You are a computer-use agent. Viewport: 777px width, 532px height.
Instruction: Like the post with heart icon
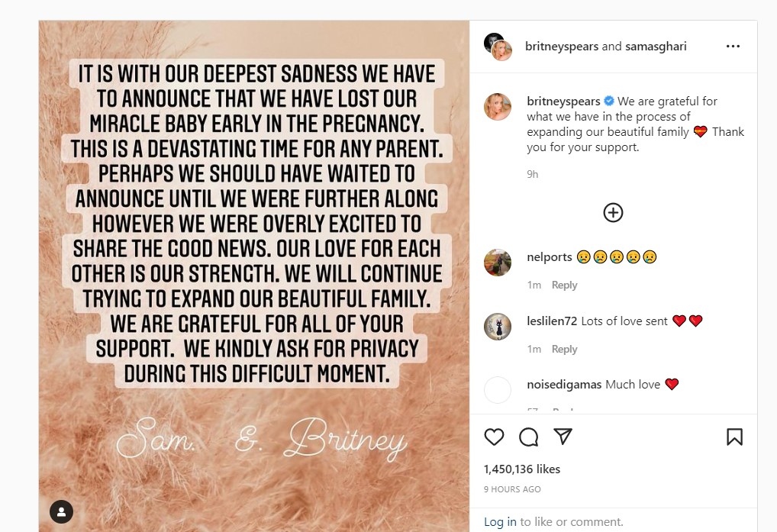(494, 437)
